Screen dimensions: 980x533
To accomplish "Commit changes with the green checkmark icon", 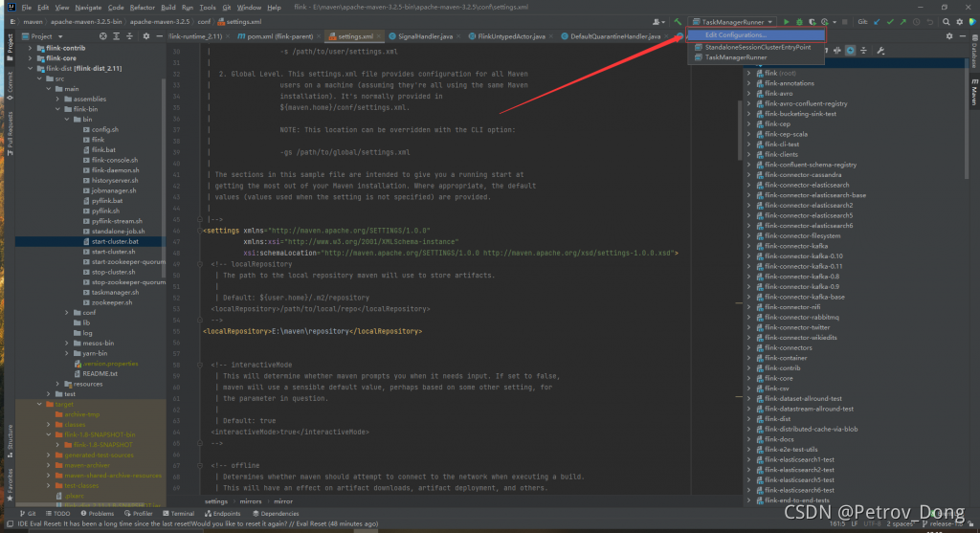I will pos(890,22).
